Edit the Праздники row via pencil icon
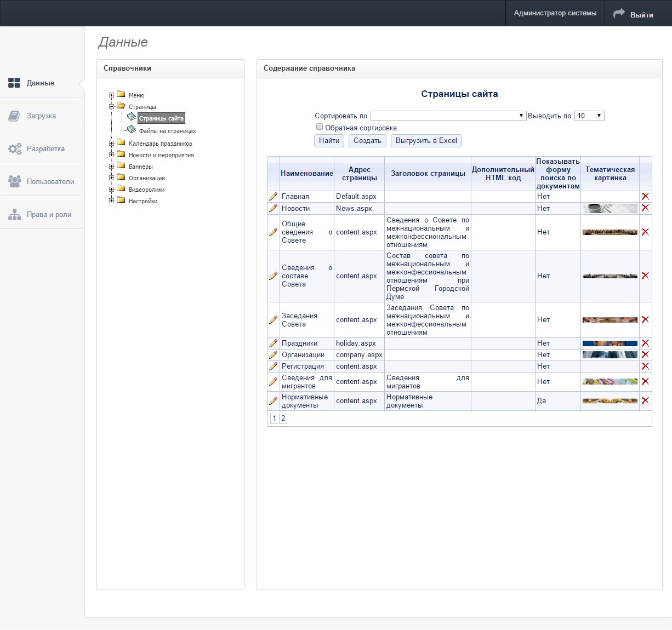The height and width of the screenshot is (630, 672). [273, 343]
